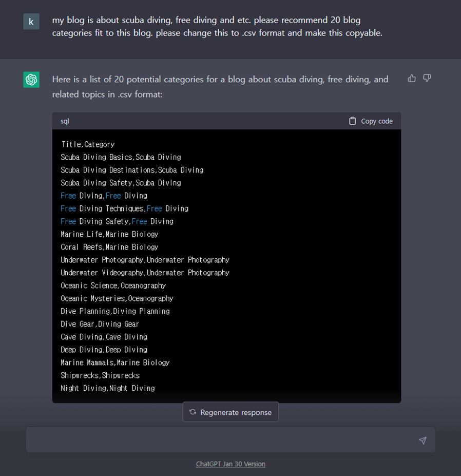Click the line Shipwrecks,Shipwrecks
The height and width of the screenshot is (476, 461).
pyautogui.click(x=100, y=375)
